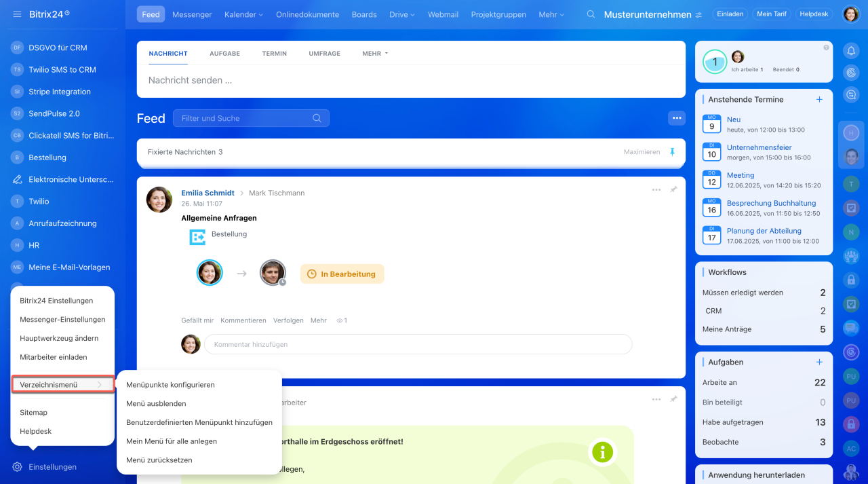The width and height of the screenshot is (868, 484).
Task: Click help question mark in time widget
Action: coord(826,48)
